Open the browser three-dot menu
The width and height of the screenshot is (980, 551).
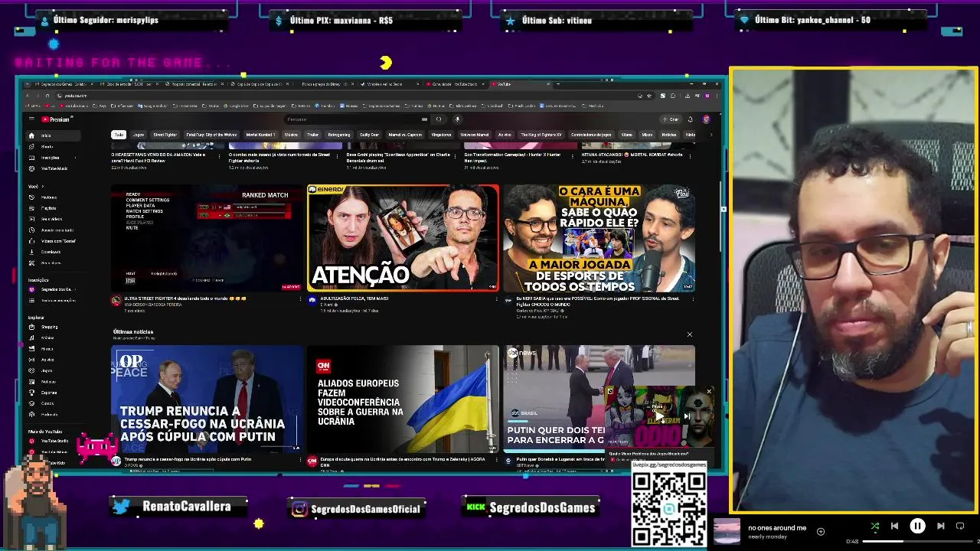point(715,96)
